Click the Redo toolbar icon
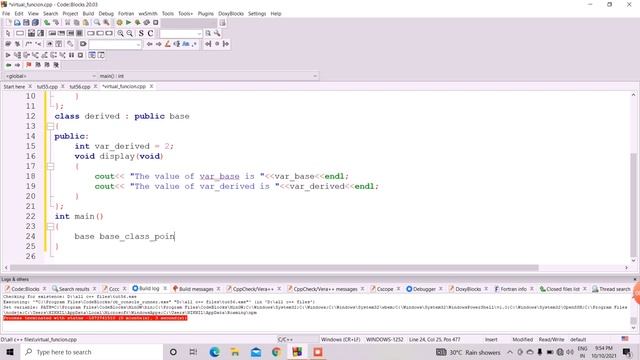The width and height of the screenshot is (640, 360). pos(56,23)
